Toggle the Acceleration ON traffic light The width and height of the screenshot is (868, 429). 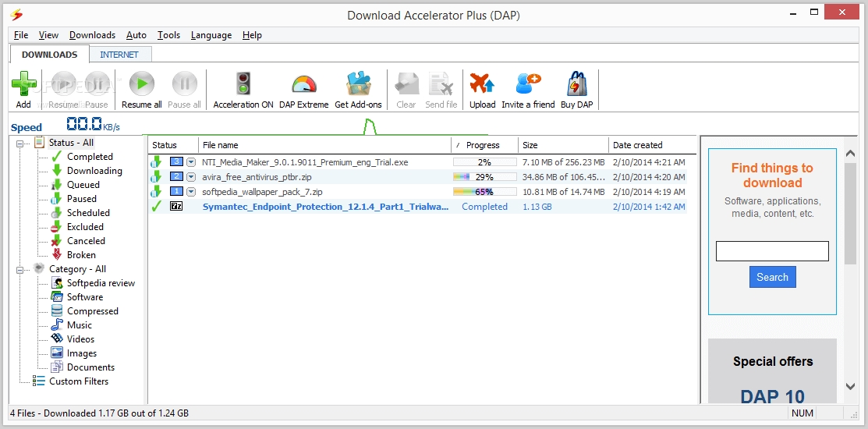pyautogui.click(x=243, y=85)
